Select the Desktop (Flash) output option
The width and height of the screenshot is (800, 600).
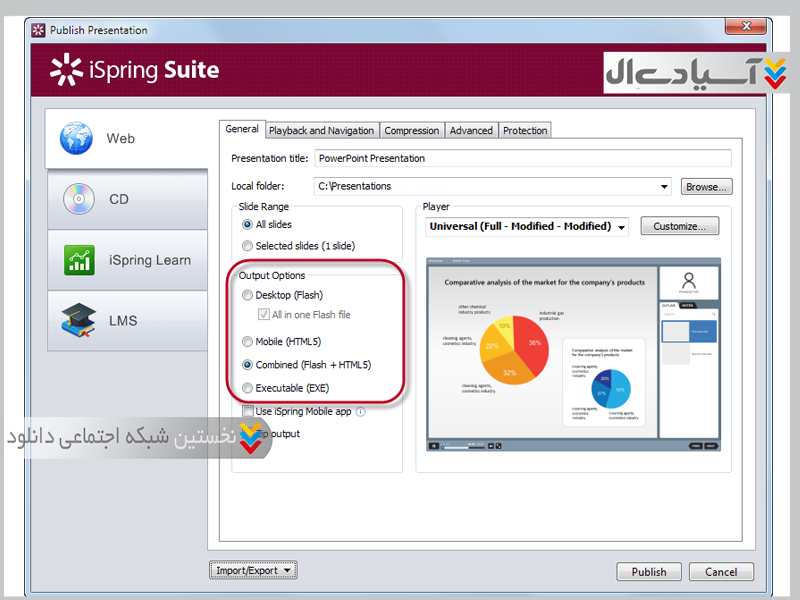pos(248,295)
